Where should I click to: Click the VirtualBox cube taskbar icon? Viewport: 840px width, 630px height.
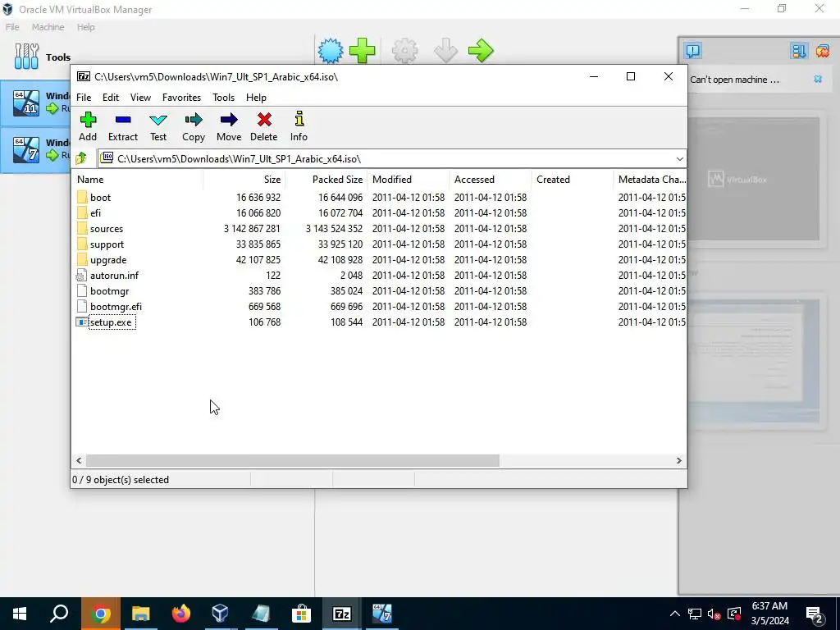pos(220,614)
